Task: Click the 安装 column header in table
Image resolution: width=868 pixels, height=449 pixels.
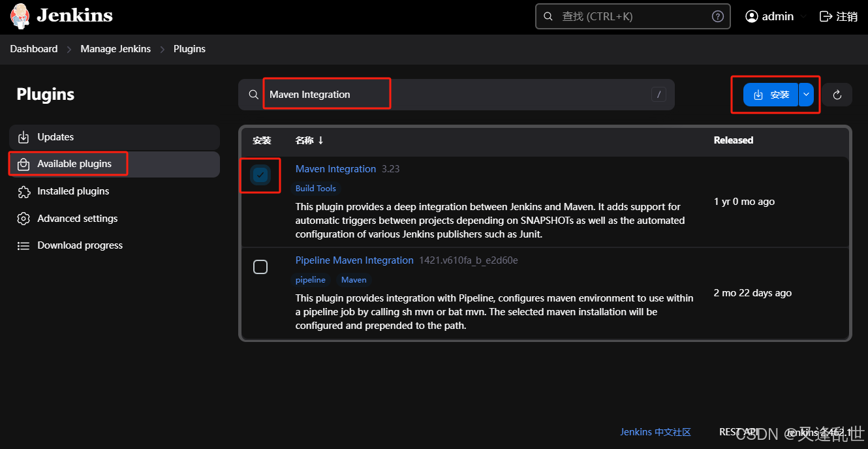Action: pyautogui.click(x=262, y=140)
